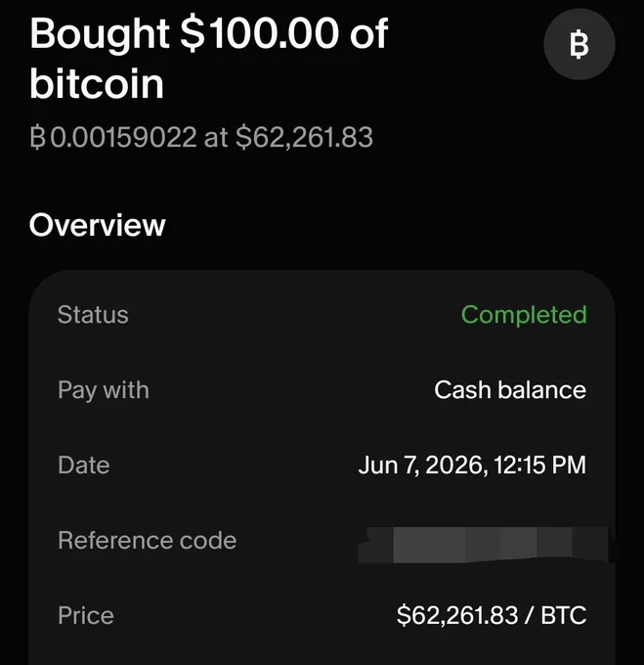644x665 pixels.
Task: Tap the $62,261.83 price in the subtitle
Action: (x=304, y=138)
